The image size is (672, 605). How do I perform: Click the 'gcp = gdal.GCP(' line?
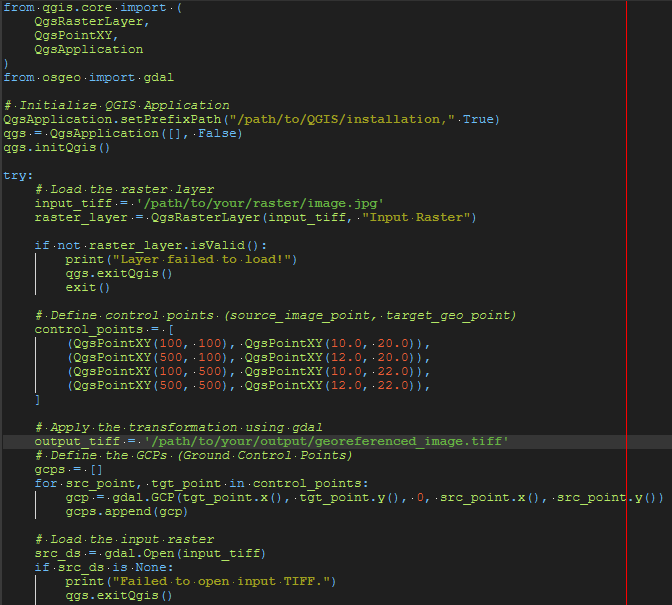pyautogui.click(x=364, y=497)
